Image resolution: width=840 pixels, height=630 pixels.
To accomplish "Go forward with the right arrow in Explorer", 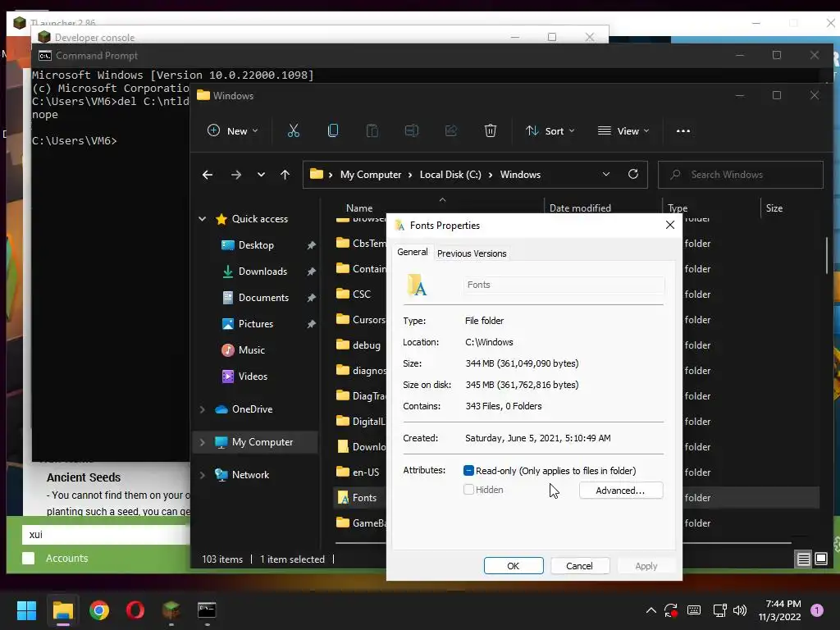I will pos(235,175).
